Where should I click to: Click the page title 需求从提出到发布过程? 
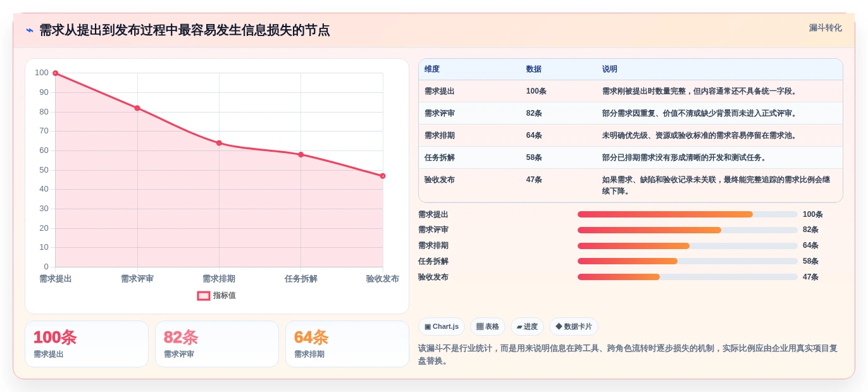(185, 30)
